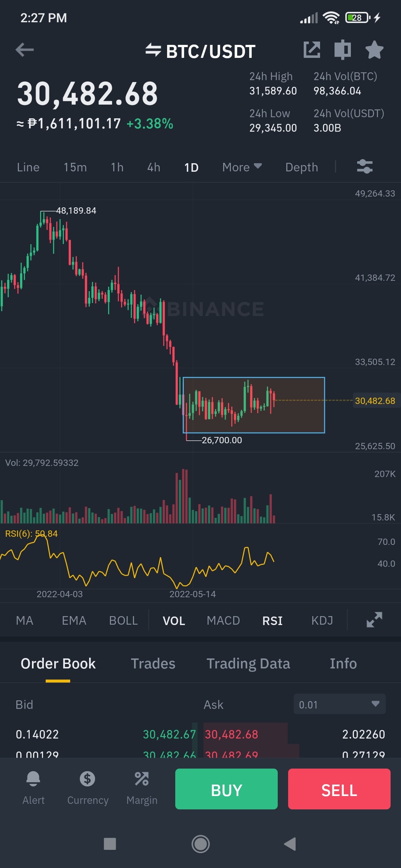Open the 0.01 price precision dropdown
The image size is (401, 868).
coord(339,704)
